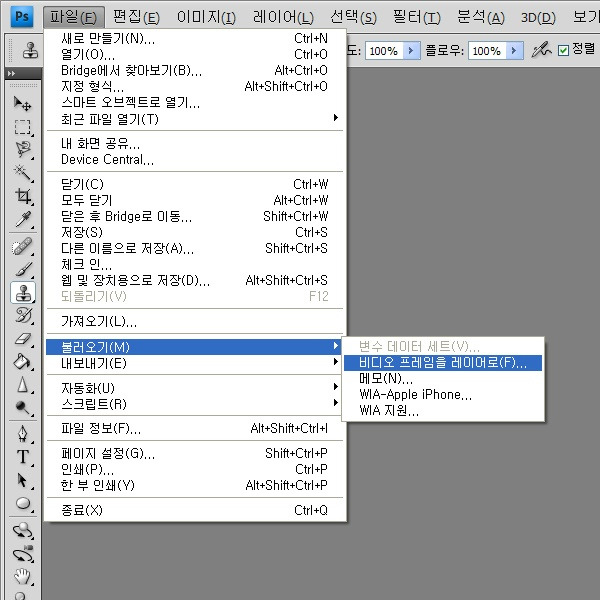Viewport: 600px width, 600px height.
Task: Open the 편집(E) menu
Action: point(136,17)
